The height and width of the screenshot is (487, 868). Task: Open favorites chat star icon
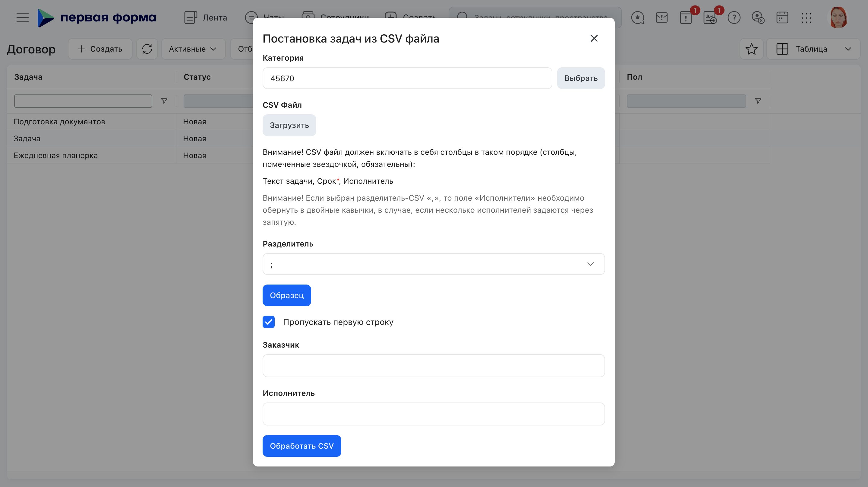[638, 18]
